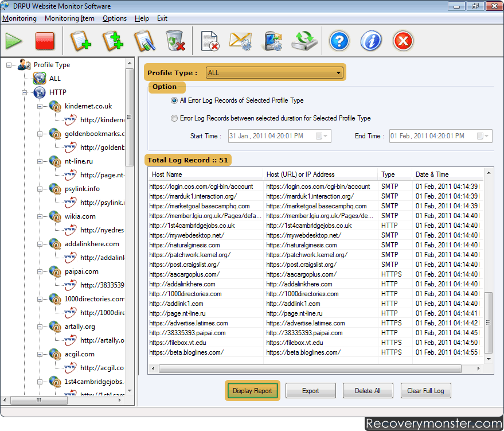
Task: Click the artally.org site icon in tree
Action: coord(55,327)
